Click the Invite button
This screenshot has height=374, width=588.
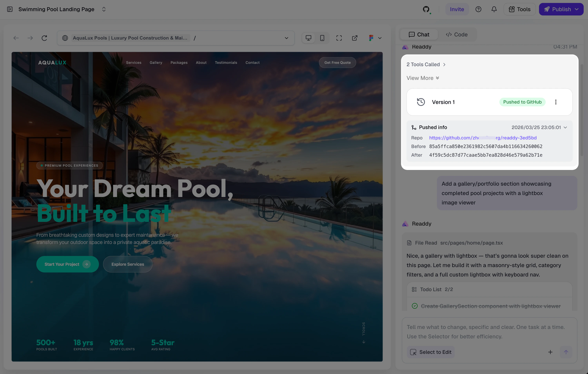click(x=457, y=9)
